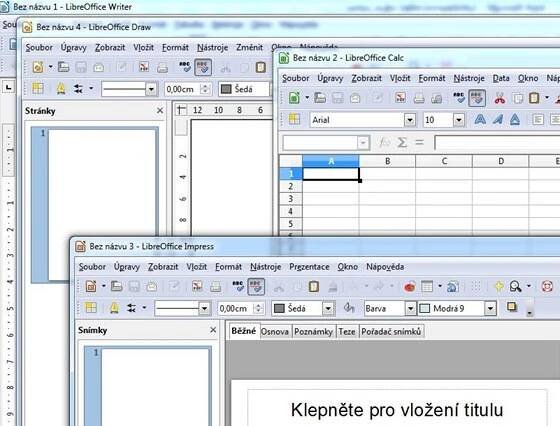Viewport: 560px width, 426px height.
Task: Click the Bold icon in Calc
Action: [480, 120]
